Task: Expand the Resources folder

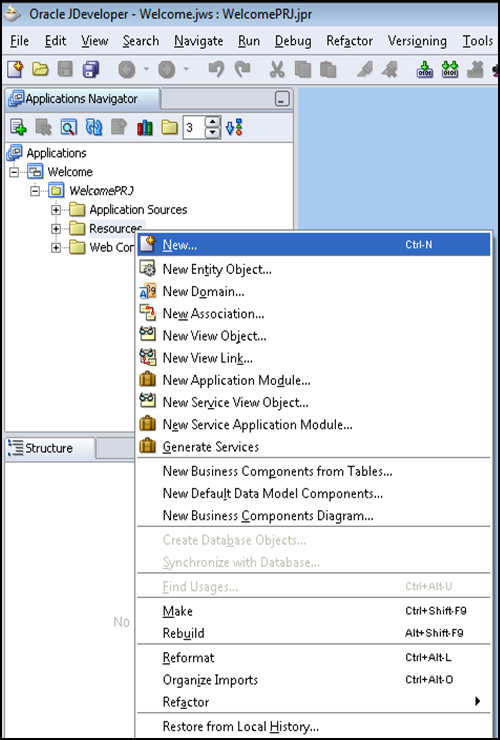Action: click(x=56, y=228)
